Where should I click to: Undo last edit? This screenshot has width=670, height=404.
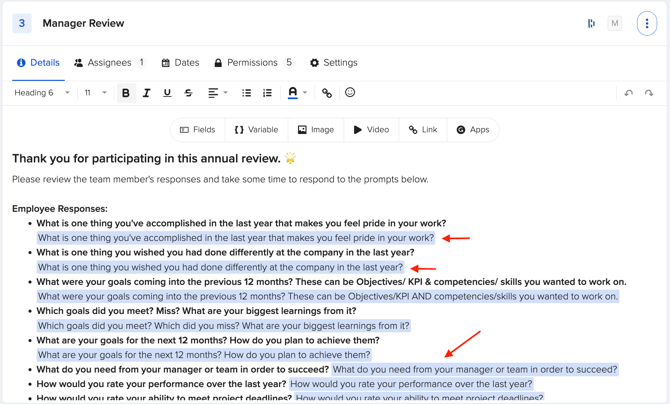tap(629, 93)
